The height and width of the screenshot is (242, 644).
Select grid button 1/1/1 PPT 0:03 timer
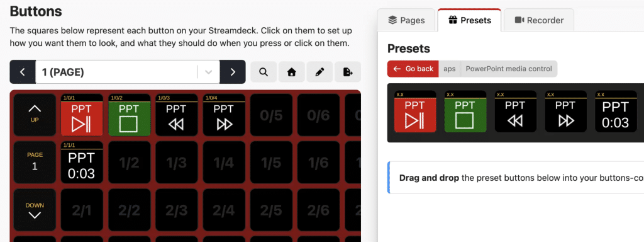(x=82, y=162)
